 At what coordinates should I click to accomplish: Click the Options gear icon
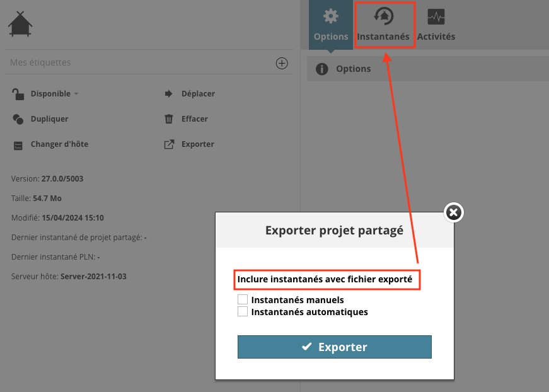(330, 16)
